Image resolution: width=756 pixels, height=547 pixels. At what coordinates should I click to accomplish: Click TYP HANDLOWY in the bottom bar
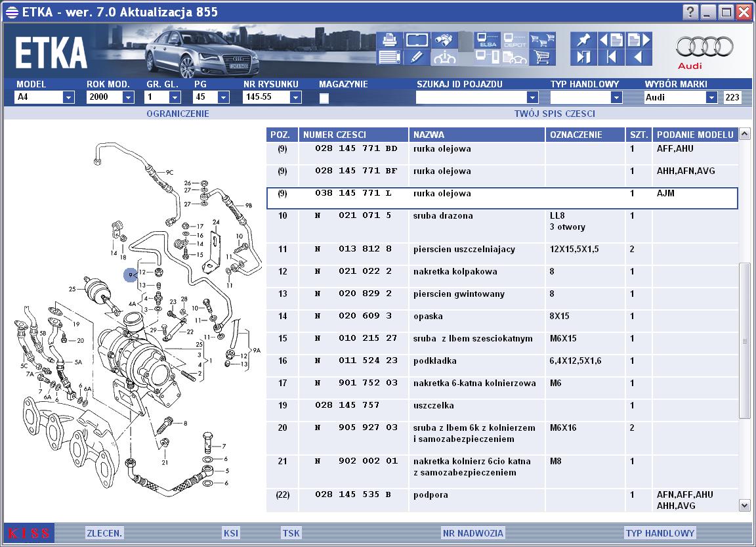coord(660,533)
